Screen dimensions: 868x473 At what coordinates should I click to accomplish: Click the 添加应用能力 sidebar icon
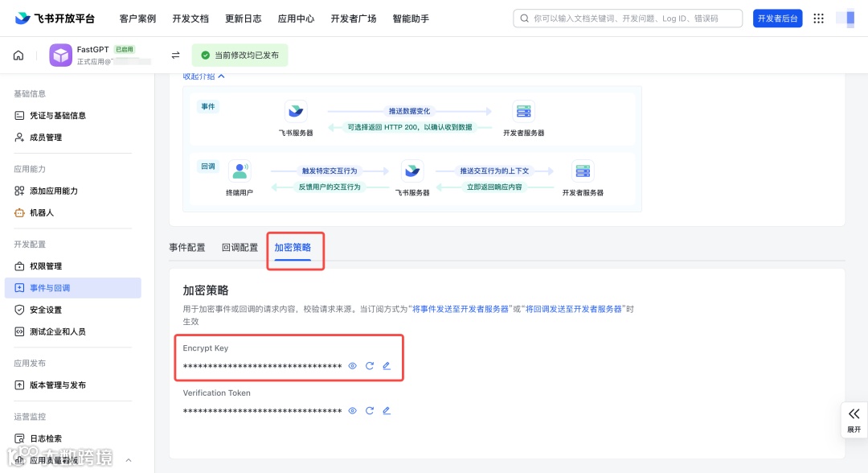tap(19, 191)
